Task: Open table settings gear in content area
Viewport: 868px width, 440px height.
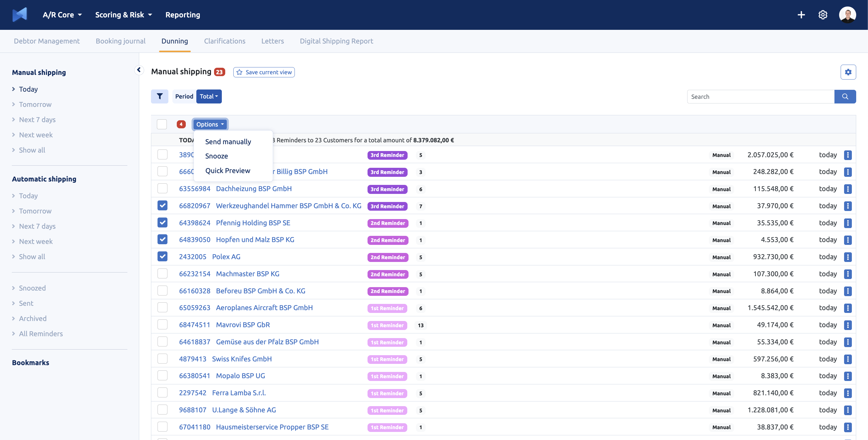Action: pos(848,72)
